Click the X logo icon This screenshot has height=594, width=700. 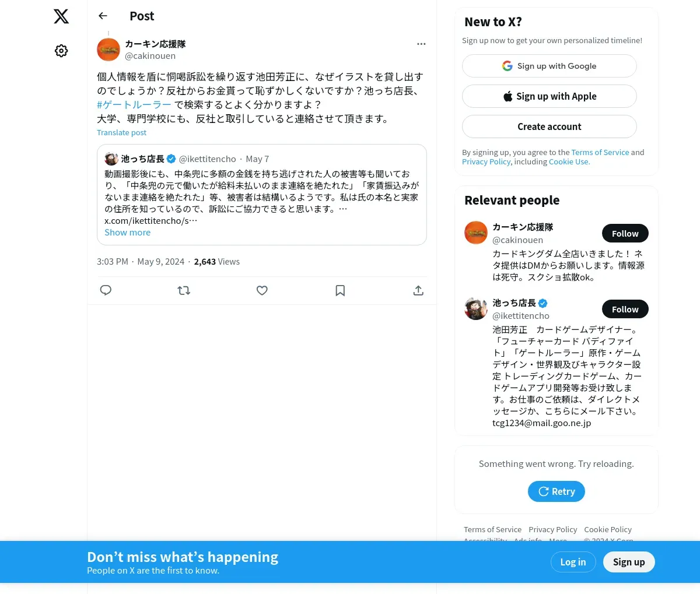tap(61, 16)
